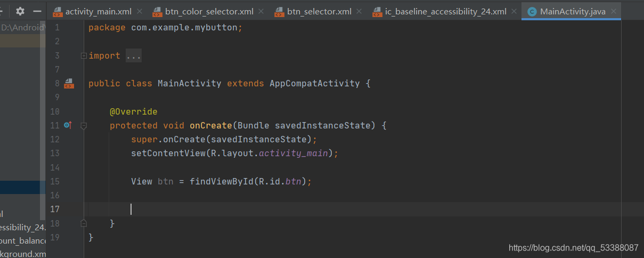644x258 pixels.
Task: Click line number 17 in the gutter
Action: point(55,209)
